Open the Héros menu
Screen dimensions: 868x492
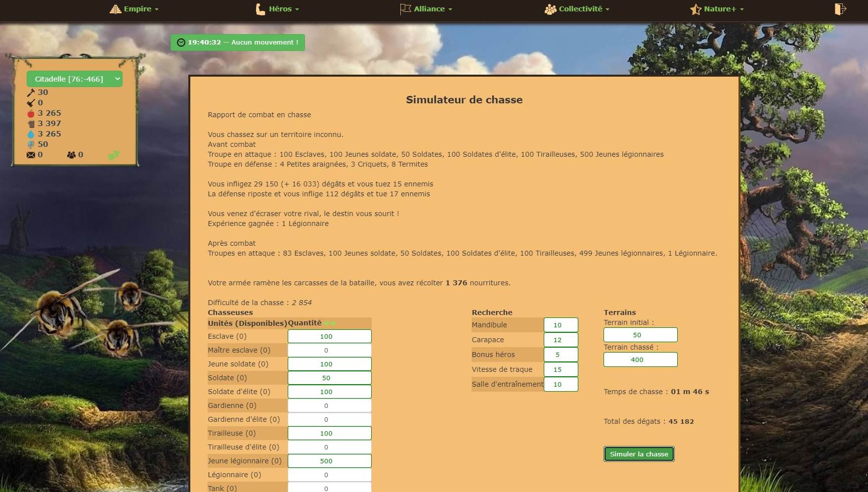(277, 9)
